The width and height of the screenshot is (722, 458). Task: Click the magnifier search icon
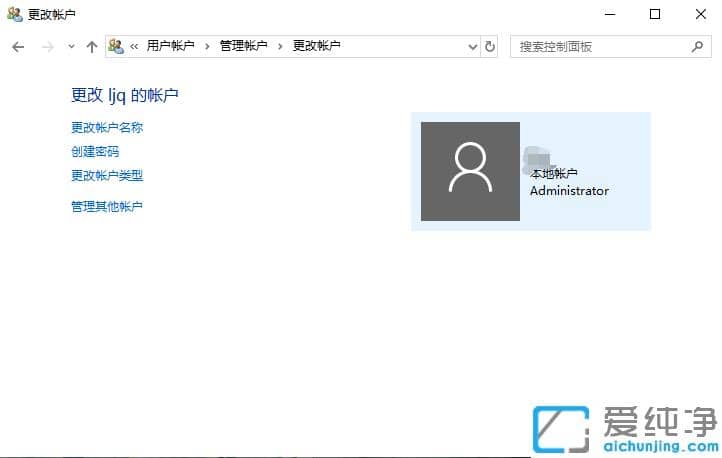coord(697,46)
